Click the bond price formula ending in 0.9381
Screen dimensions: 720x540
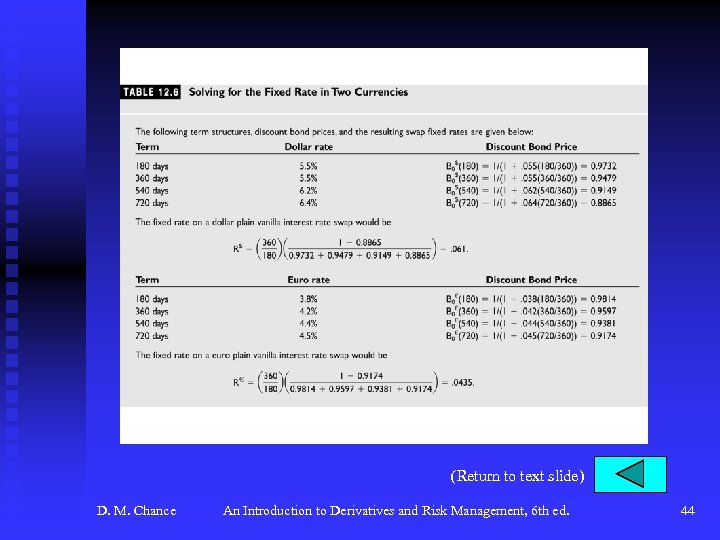(531, 324)
